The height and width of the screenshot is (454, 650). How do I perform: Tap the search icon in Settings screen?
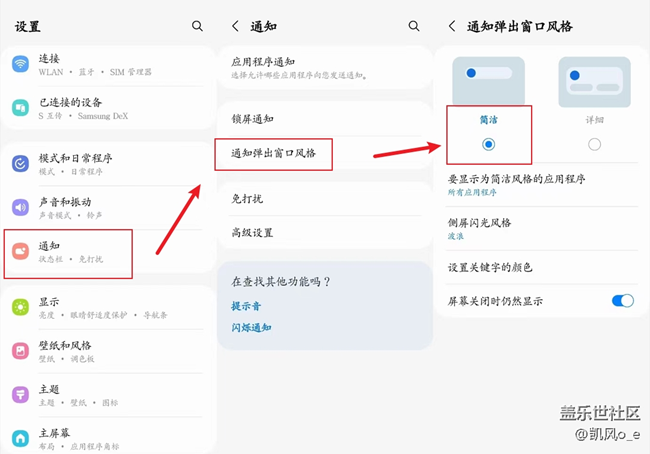click(x=197, y=26)
